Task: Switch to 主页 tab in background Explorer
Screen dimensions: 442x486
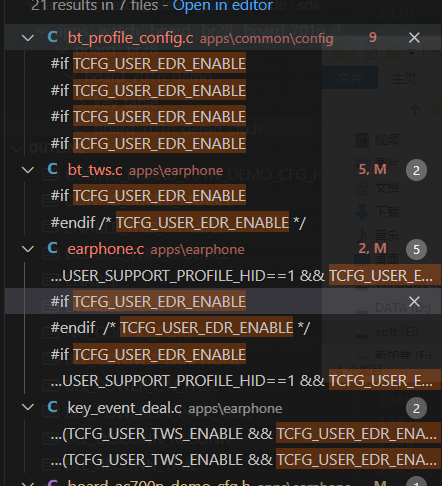Action: coord(404,78)
